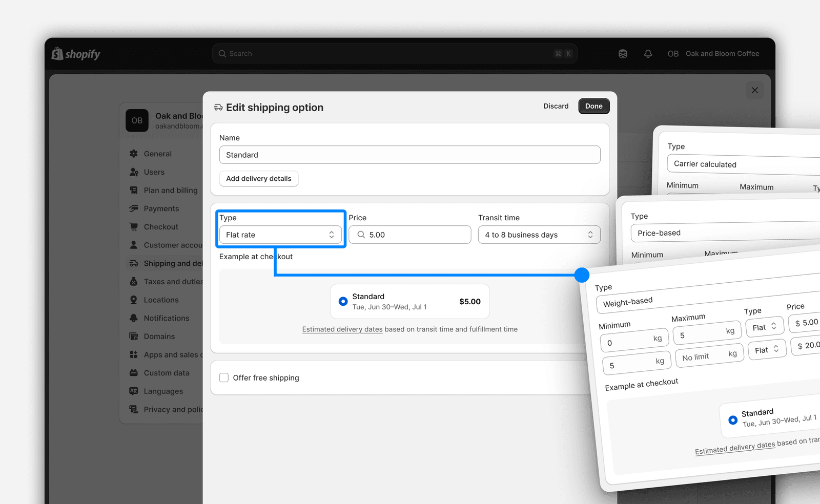The image size is (820, 504).
Task: Open Estimated delivery dates link in Weight-based card
Action: click(735, 448)
